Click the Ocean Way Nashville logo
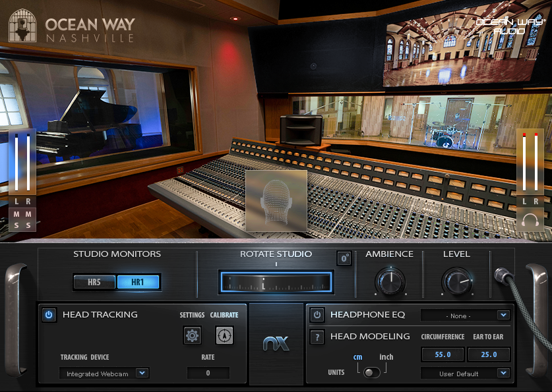This screenshot has height=392, width=552. [x=72, y=26]
